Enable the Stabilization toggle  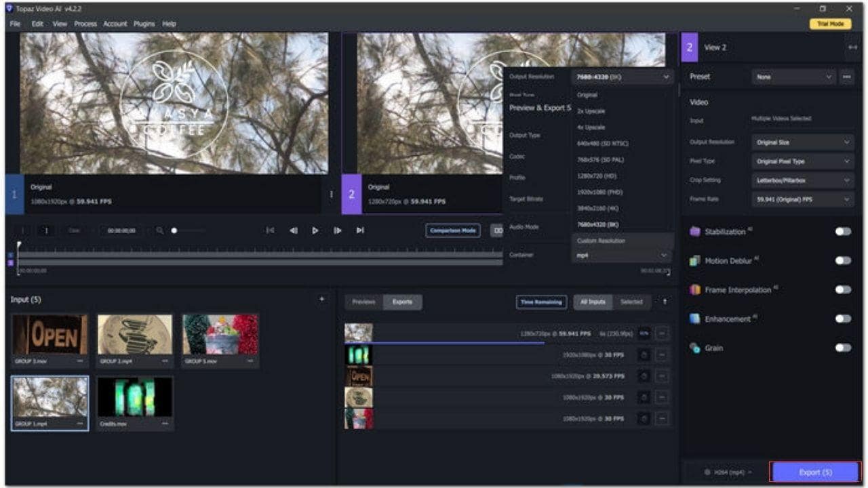pos(843,232)
